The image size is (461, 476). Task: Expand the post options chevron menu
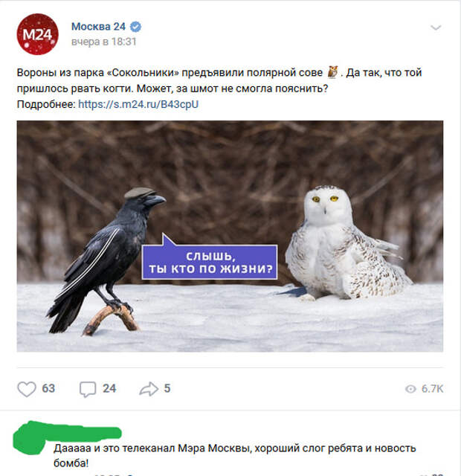coord(436,28)
